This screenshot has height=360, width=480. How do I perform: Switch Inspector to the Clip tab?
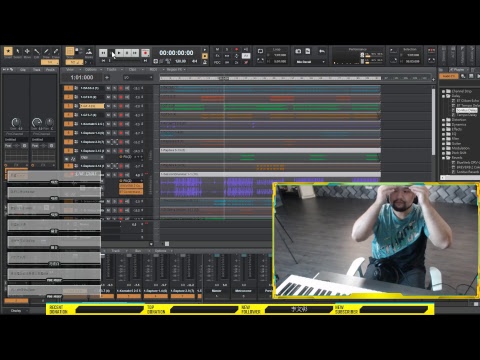pos(23,70)
